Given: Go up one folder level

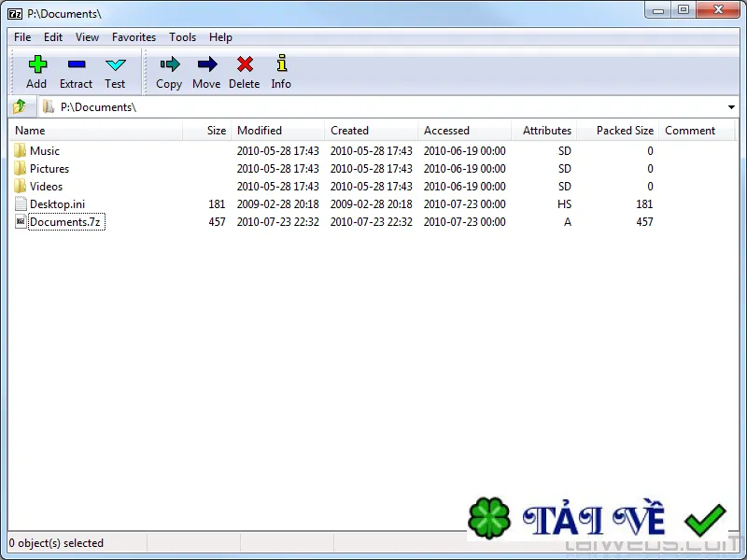Looking at the screenshot, I should point(20,106).
